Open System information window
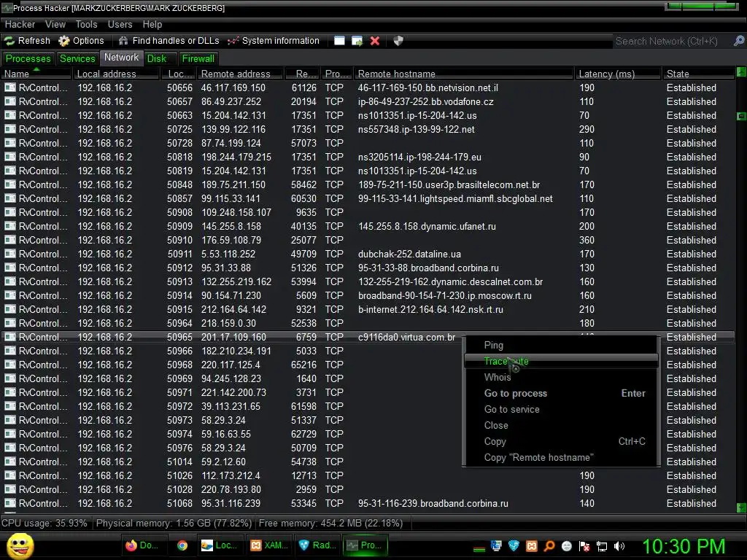Image resolution: width=747 pixels, height=560 pixels. [273, 41]
